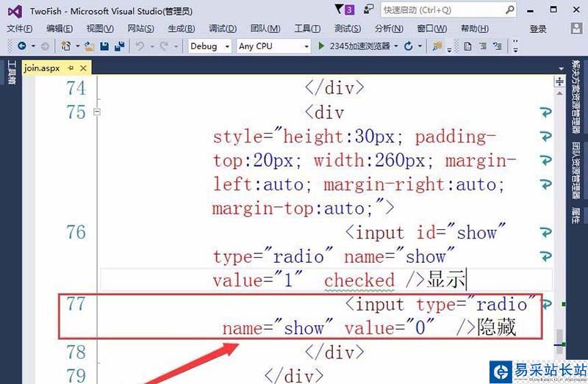This screenshot has height=384, width=588.
Task: Click the Visual Studio logo icon
Action: click(x=15, y=12)
